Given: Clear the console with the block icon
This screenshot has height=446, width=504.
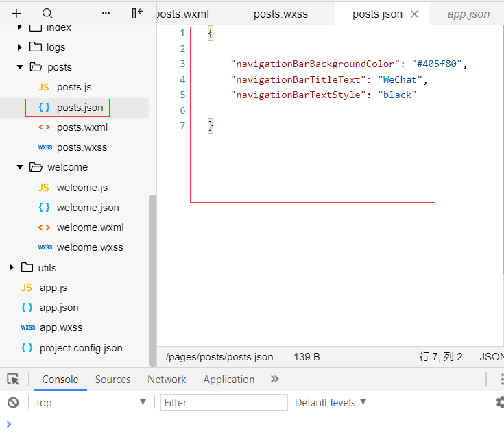Looking at the screenshot, I should pyautogui.click(x=13, y=403).
